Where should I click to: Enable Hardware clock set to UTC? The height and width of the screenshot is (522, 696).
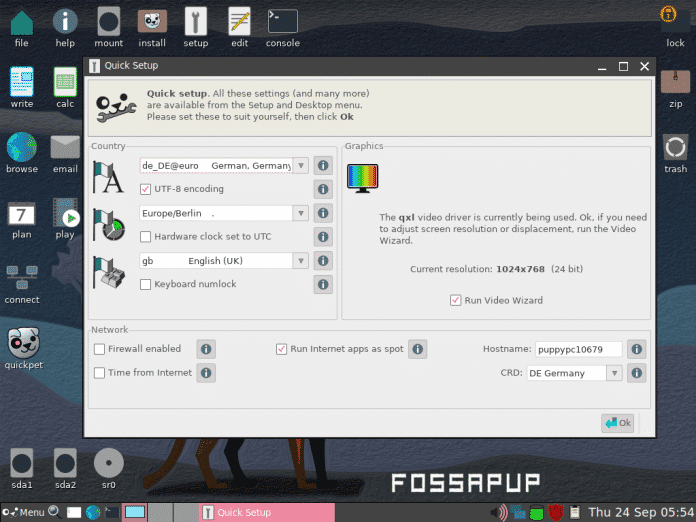(x=146, y=237)
